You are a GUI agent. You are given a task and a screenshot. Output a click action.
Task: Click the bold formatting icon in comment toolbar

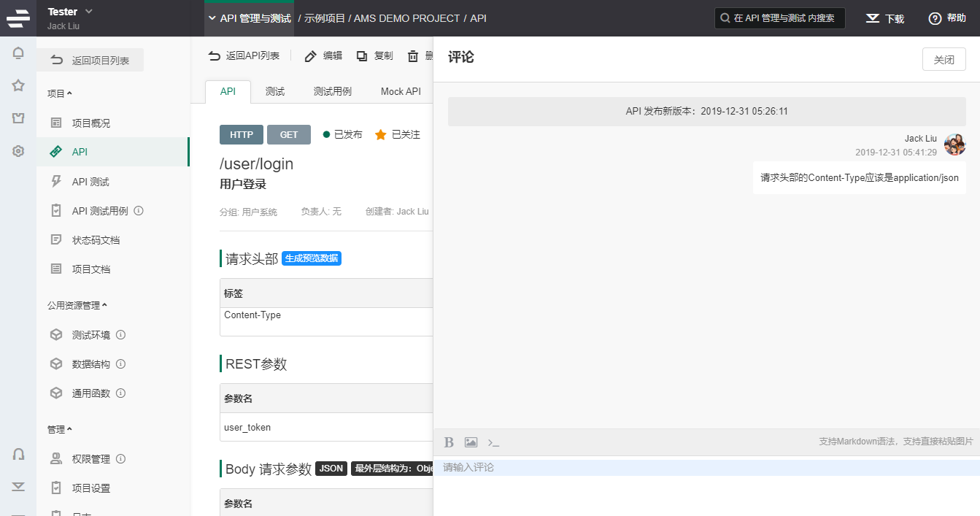coord(450,442)
